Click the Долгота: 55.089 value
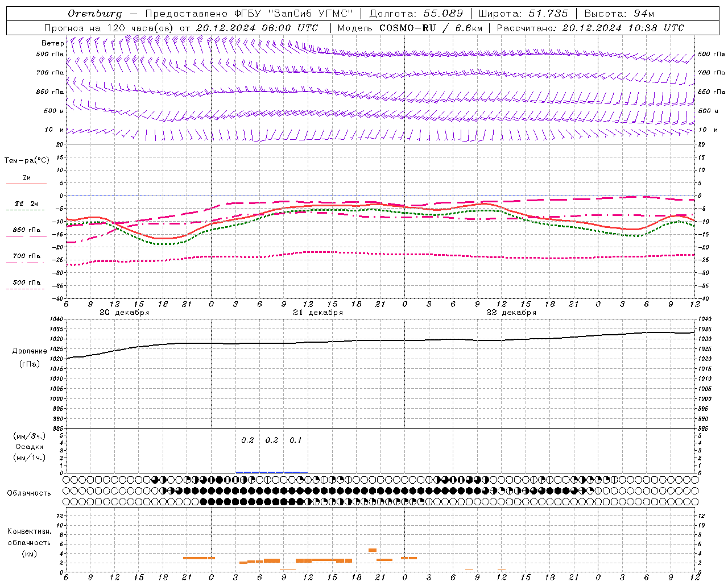This screenshot has width=728, height=582. 416,14
